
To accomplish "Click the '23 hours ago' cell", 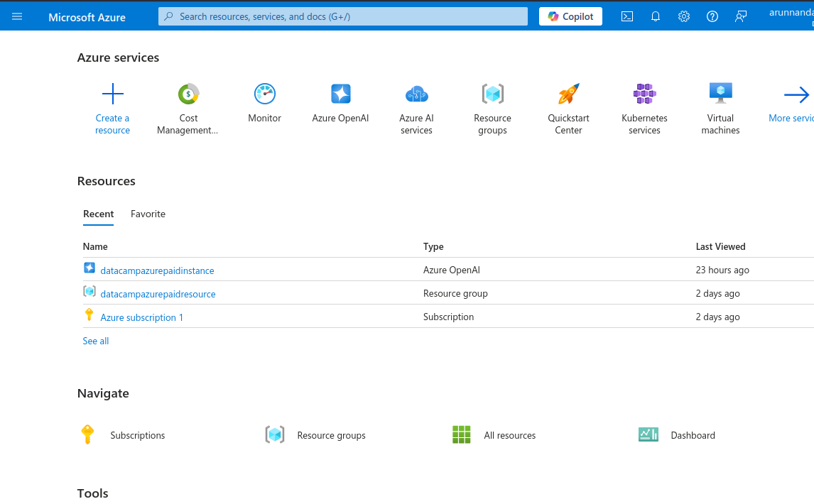I will 722,270.
